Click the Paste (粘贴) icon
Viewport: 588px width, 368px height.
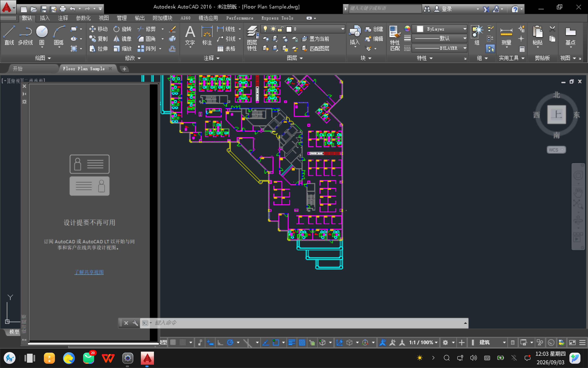click(537, 35)
